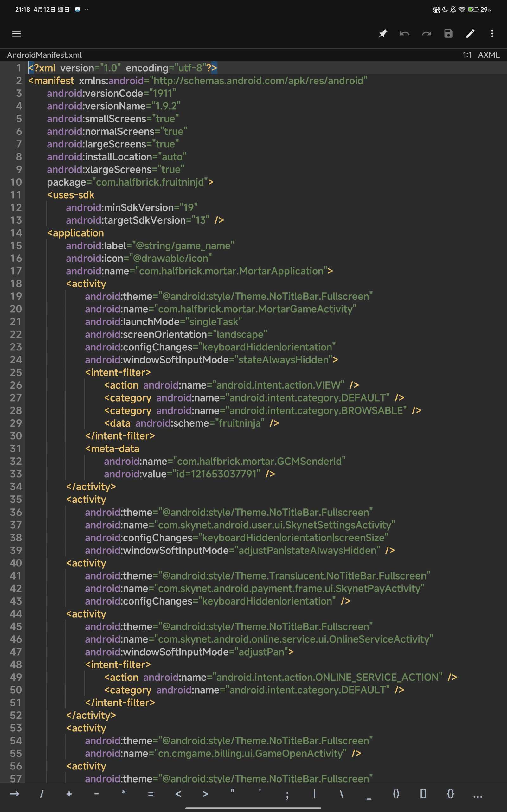Click the undo arrow icon
This screenshot has height=812, width=507.
click(405, 34)
